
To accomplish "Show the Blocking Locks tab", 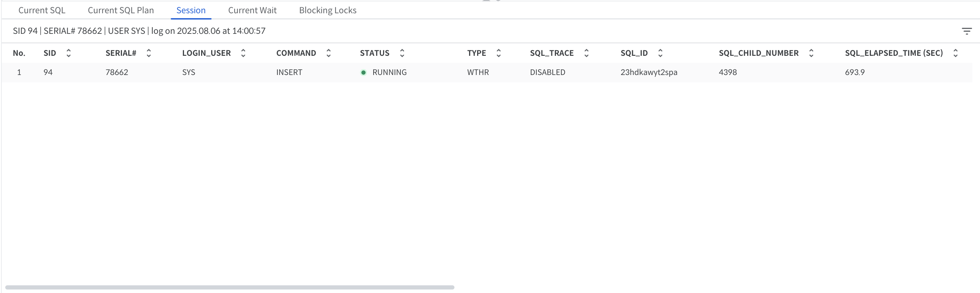I will (328, 10).
